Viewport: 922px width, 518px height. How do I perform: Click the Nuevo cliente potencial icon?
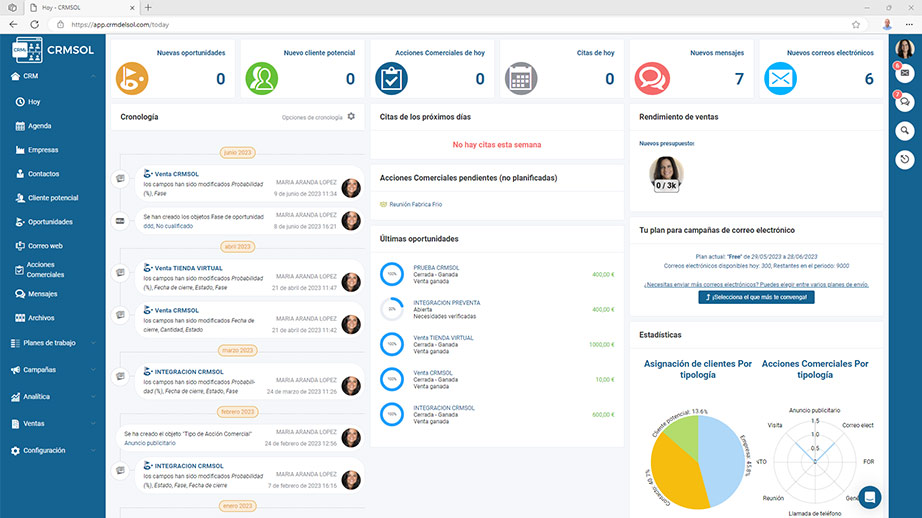(x=262, y=78)
